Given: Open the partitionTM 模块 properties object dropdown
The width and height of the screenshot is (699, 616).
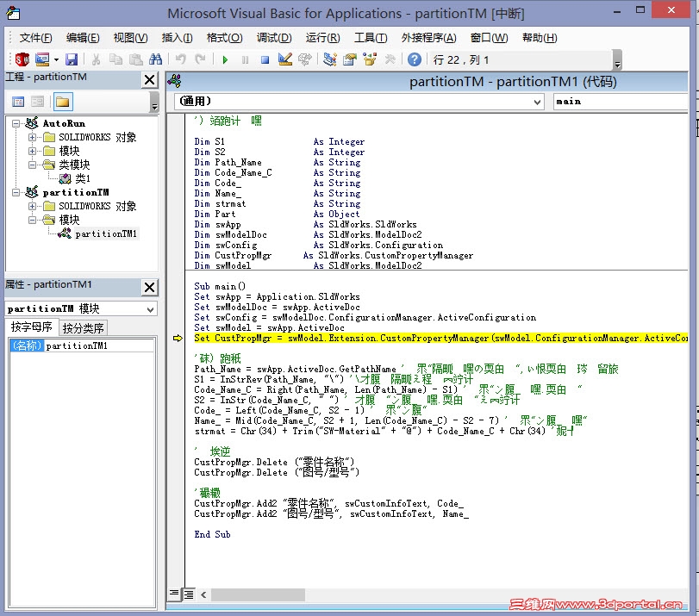Looking at the screenshot, I should [x=150, y=309].
